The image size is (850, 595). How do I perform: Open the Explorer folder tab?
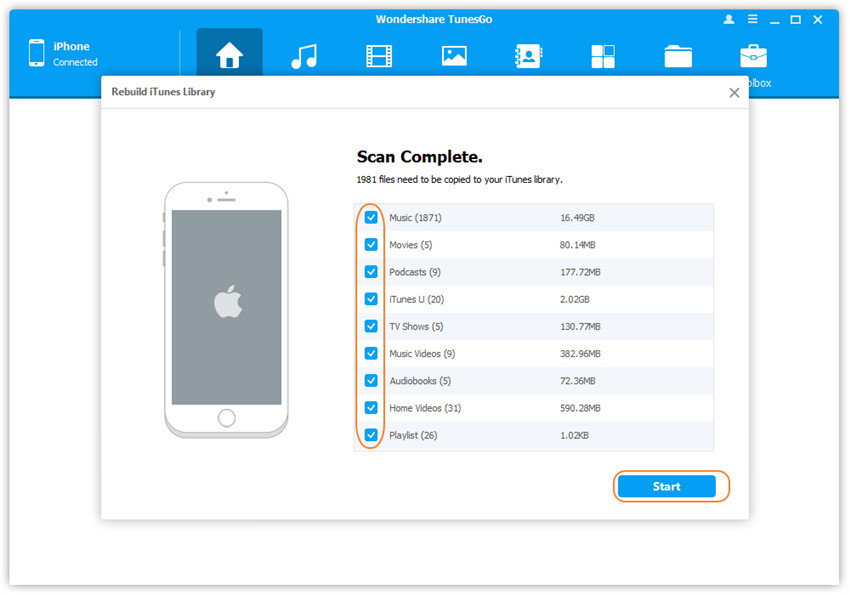tap(678, 57)
